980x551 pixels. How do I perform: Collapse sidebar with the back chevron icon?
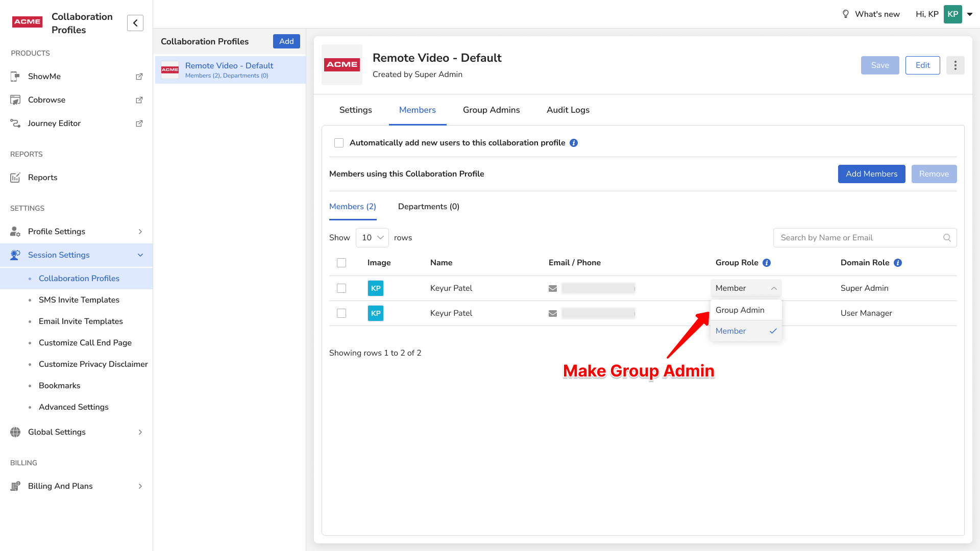(135, 23)
